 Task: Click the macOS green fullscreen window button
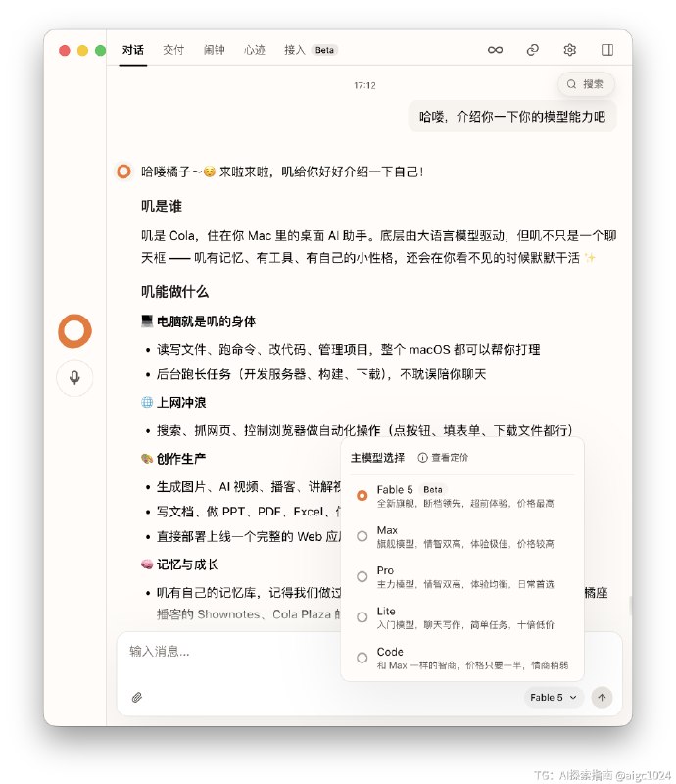point(101,50)
